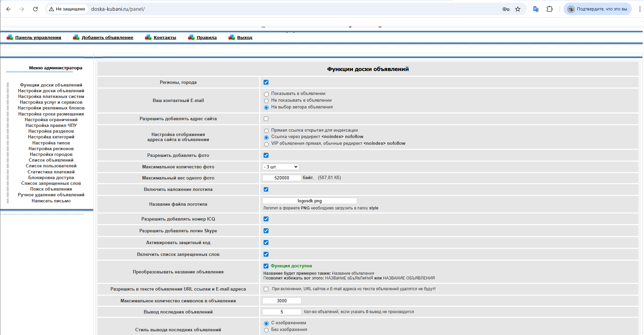Reload the current page
Viewport: 644px width, 335px height.
[x=35, y=9]
